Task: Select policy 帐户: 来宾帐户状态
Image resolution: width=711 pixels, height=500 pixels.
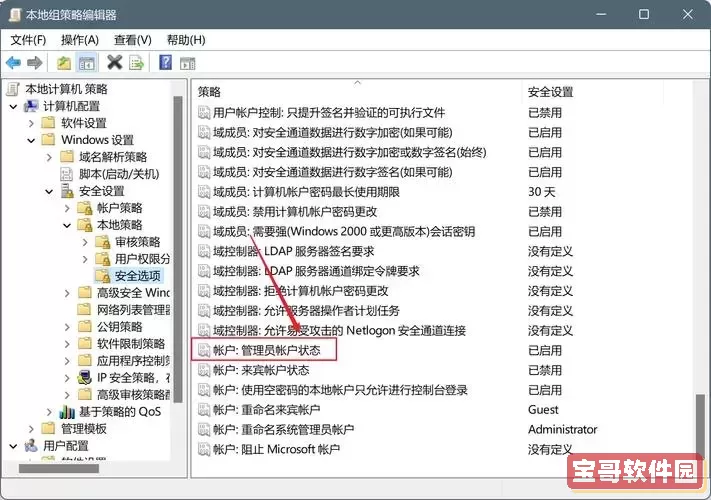Action: click(x=261, y=370)
